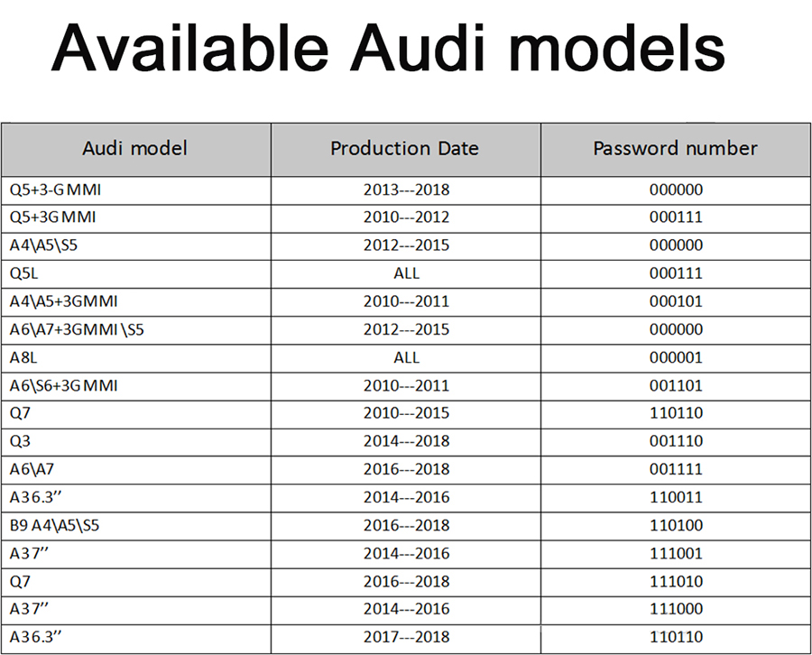
Task: Select the "Audi model" column header
Action: tap(134, 148)
